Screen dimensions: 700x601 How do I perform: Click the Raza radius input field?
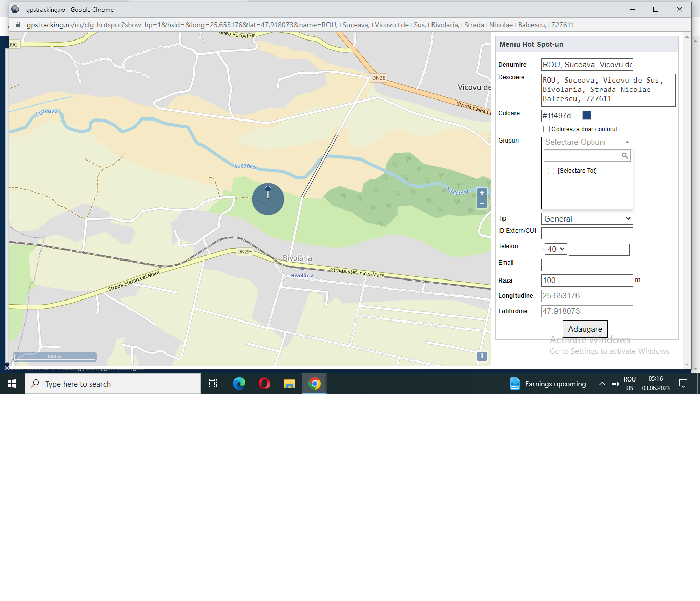pos(587,281)
